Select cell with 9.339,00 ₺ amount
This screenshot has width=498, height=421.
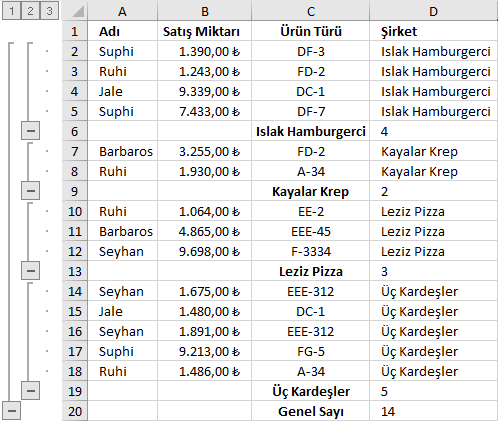(x=204, y=91)
